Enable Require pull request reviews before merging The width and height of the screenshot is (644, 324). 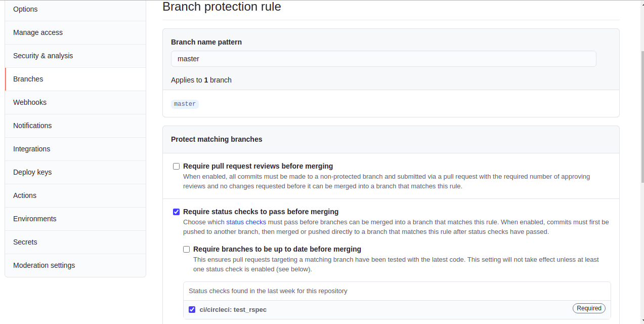(177, 166)
